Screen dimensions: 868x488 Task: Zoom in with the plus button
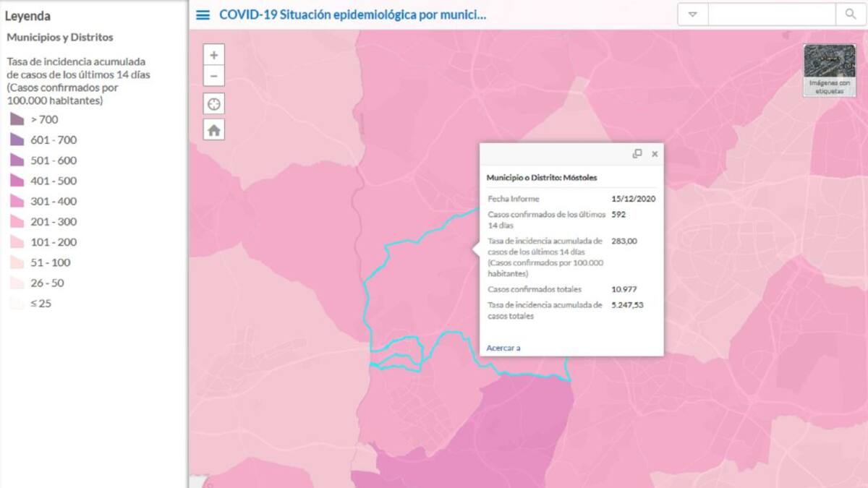[213, 55]
